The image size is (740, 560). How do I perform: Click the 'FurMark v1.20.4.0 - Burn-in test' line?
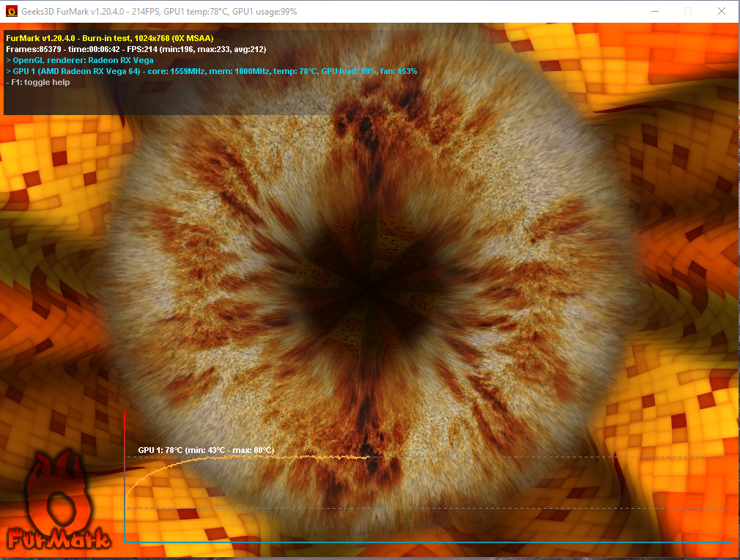(109, 38)
